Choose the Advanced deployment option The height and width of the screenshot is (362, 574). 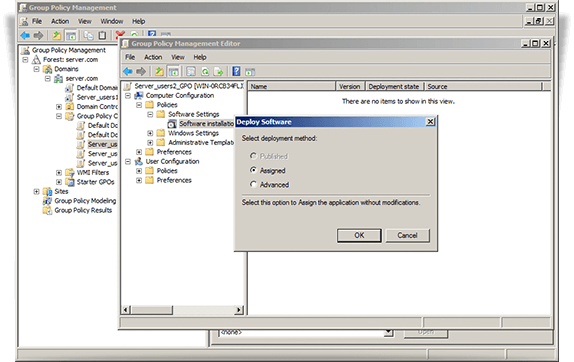pyautogui.click(x=253, y=184)
